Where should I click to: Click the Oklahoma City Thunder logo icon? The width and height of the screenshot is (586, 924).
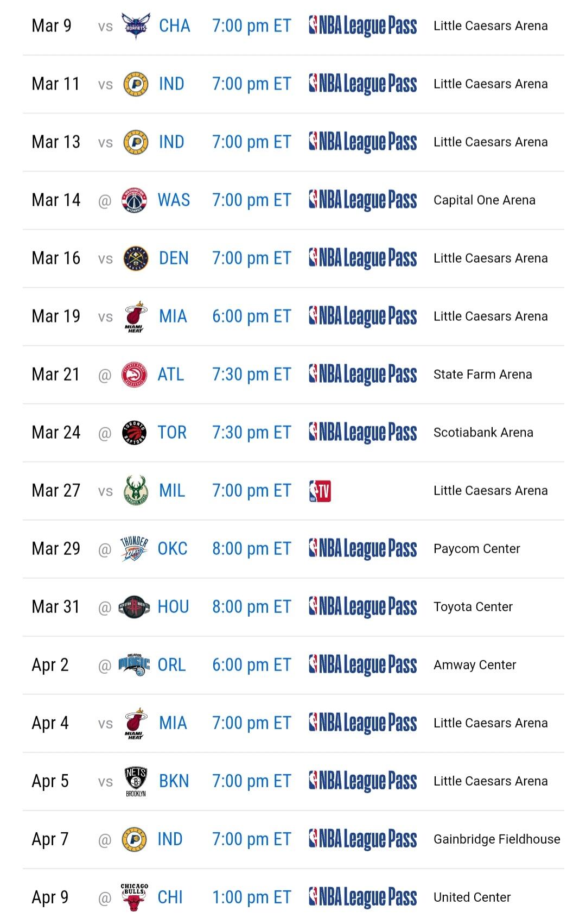pos(134,549)
